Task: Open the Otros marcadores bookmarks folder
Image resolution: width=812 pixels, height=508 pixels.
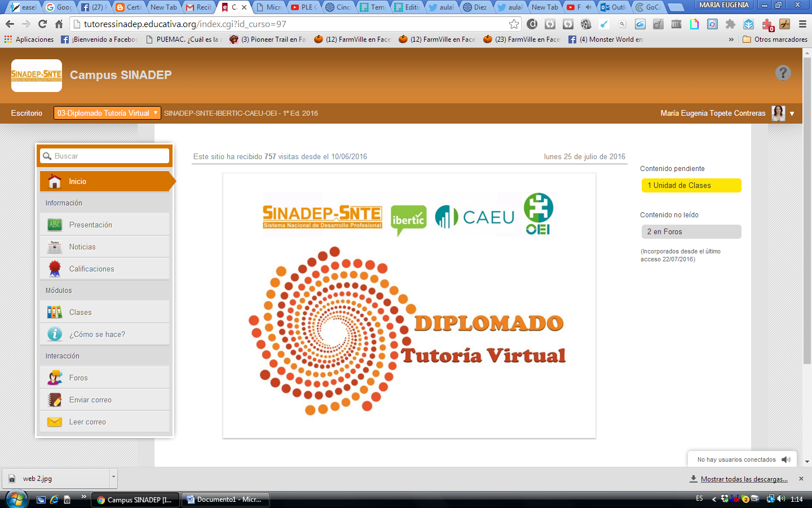Action: 775,40
